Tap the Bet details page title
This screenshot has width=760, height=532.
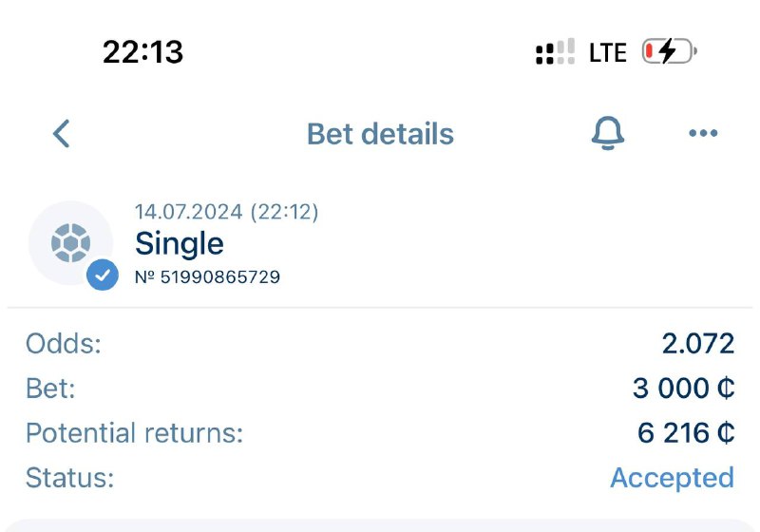point(380,134)
